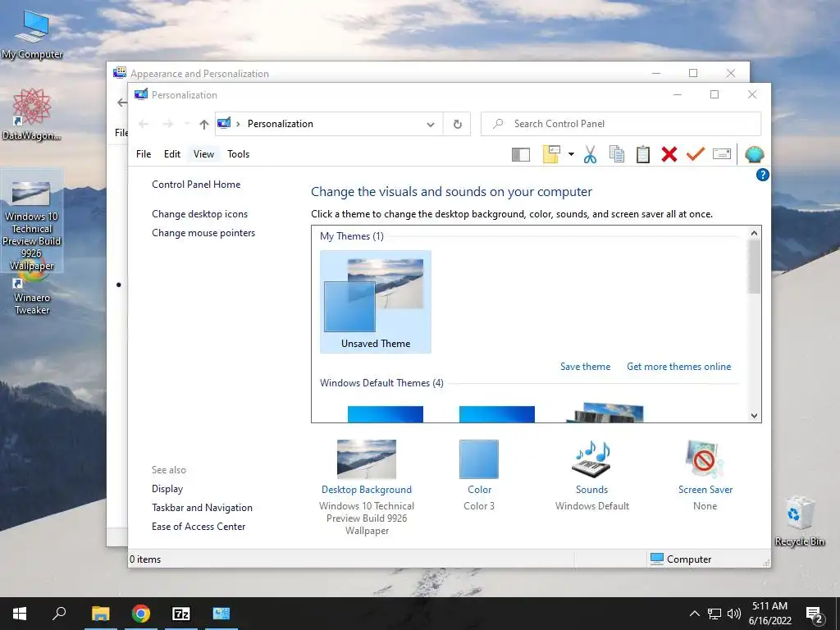The height and width of the screenshot is (630, 840).
Task: Expand the address bar history dropdown
Action: [430, 125]
